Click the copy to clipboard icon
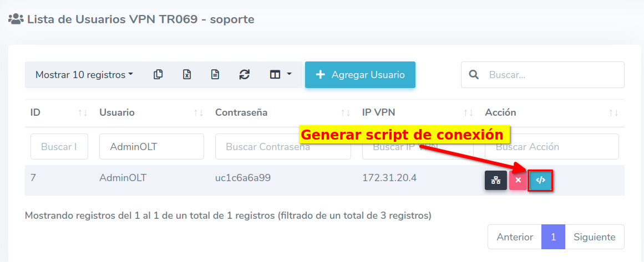Image resolution: width=644 pixels, height=262 pixels. tap(158, 75)
